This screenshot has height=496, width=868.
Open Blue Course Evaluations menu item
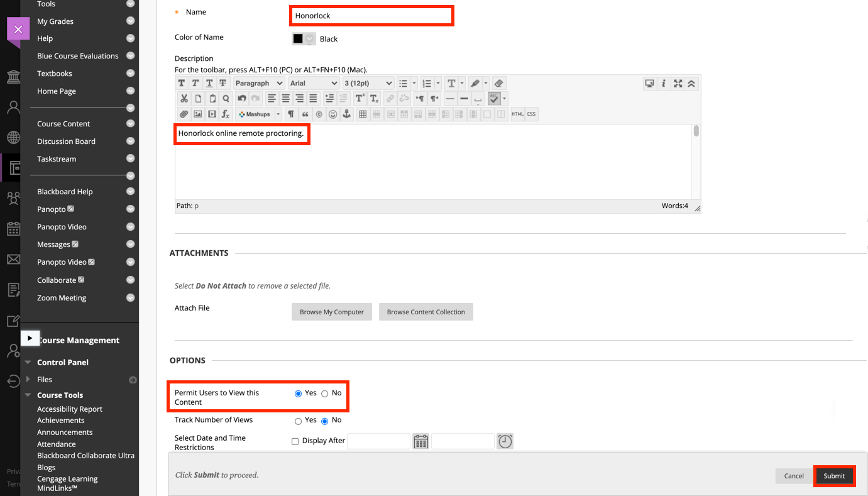(78, 56)
